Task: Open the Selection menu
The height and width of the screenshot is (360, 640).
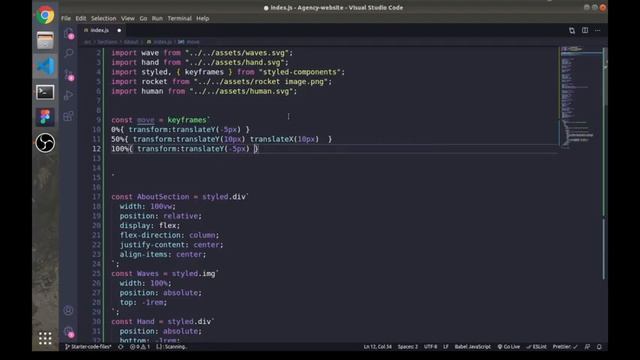Action: (103, 18)
